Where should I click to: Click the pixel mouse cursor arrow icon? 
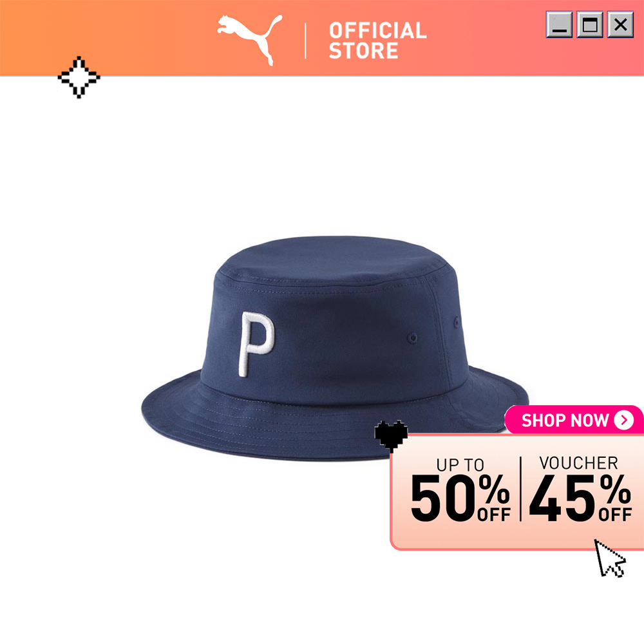point(610,558)
